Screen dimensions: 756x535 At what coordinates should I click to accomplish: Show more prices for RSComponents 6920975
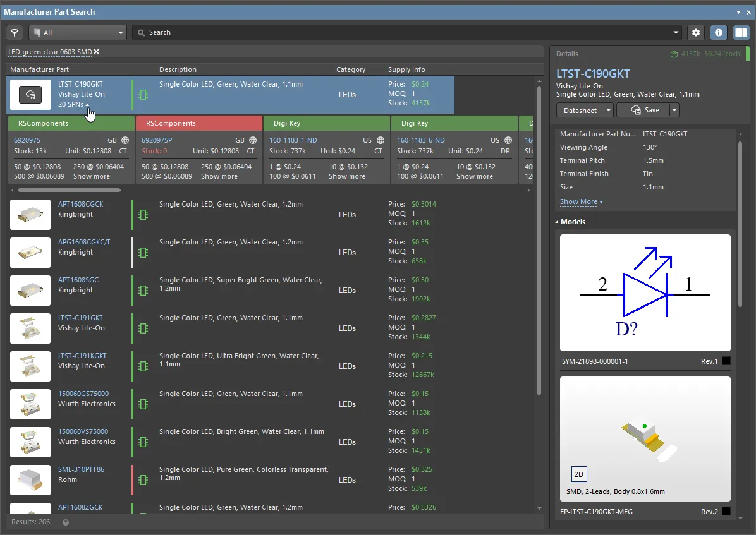click(92, 177)
